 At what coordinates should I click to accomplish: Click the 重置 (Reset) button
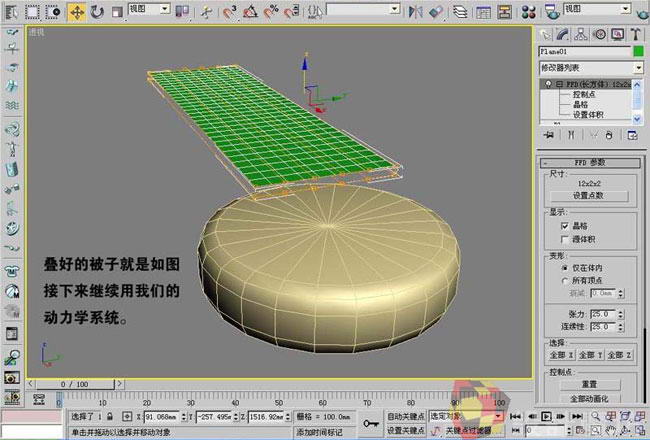(594, 384)
